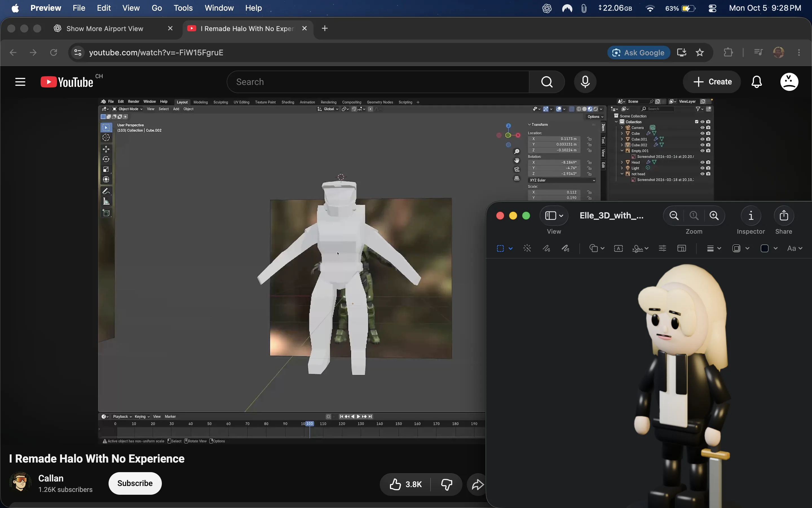This screenshot has height=508, width=812.
Task: Toggle visibility eye for Light in outliner
Action: 702,168
